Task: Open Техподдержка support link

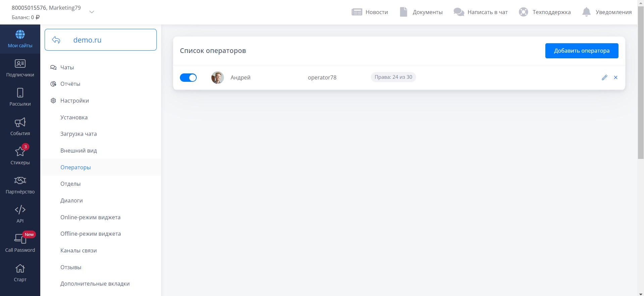Action: click(545, 12)
